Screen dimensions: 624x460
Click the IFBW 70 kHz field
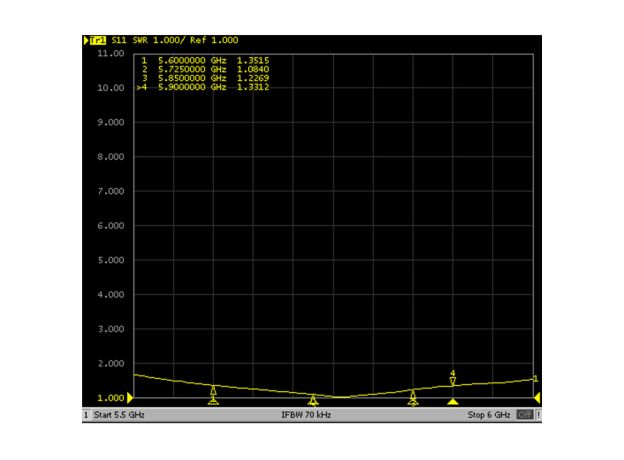point(306,415)
